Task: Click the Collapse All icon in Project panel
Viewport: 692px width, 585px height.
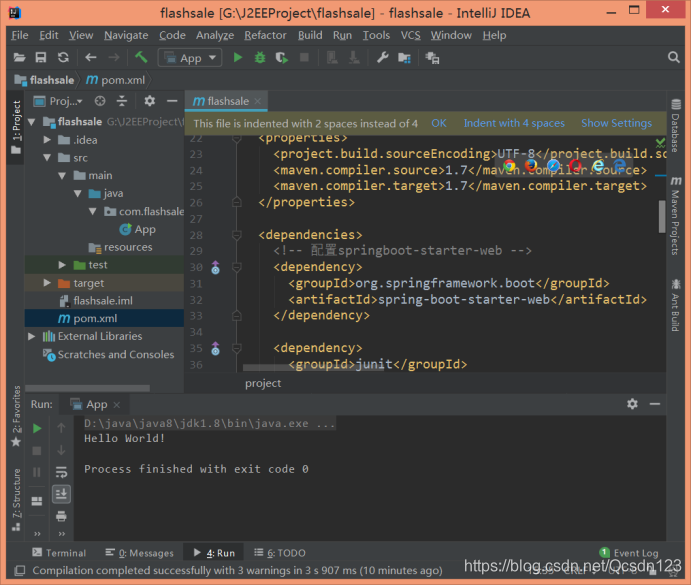Action: pos(122,101)
